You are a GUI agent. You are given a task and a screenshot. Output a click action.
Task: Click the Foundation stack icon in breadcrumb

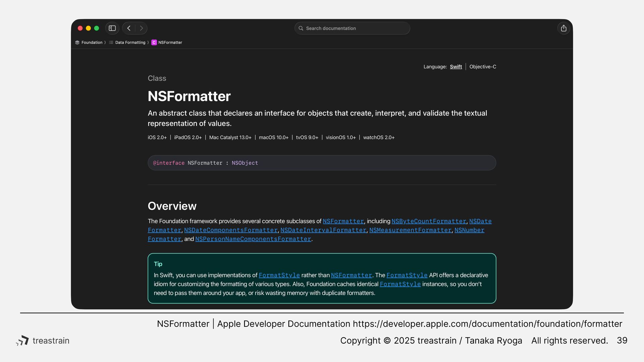click(77, 43)
